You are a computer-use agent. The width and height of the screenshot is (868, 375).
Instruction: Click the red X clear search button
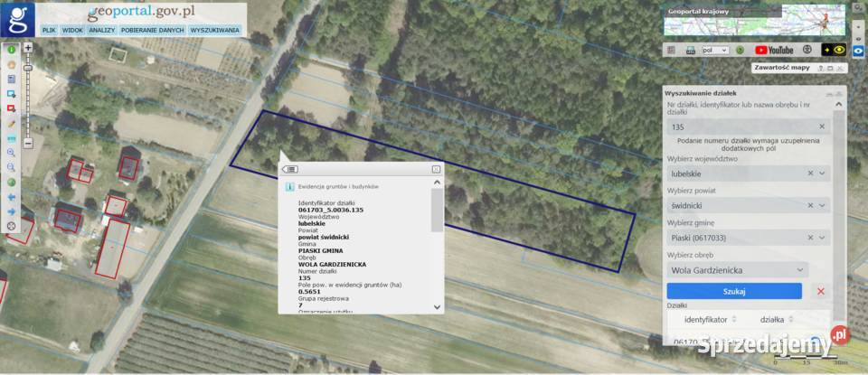(x=821, y=291)
